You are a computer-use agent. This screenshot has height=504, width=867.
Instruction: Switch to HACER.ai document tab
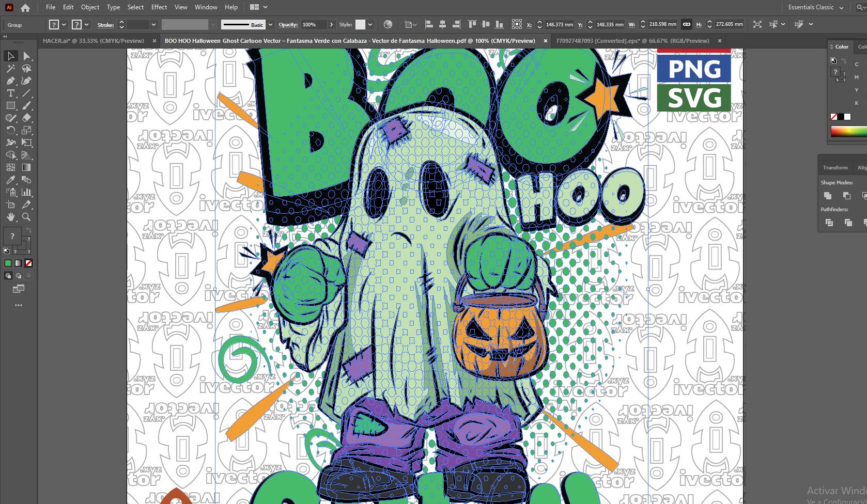[94, 41]
